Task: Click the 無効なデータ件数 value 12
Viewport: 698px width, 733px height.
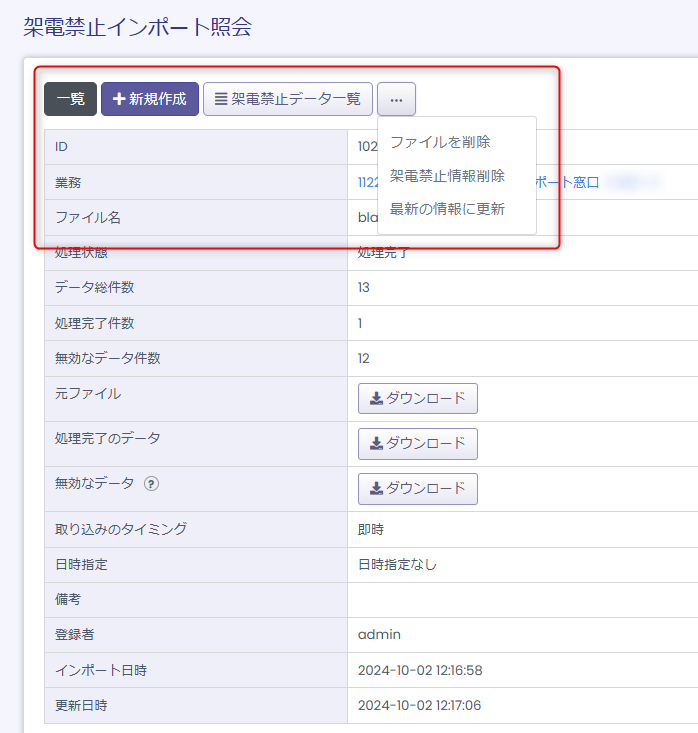Action: pyautogui.click(x=365, y=358)
